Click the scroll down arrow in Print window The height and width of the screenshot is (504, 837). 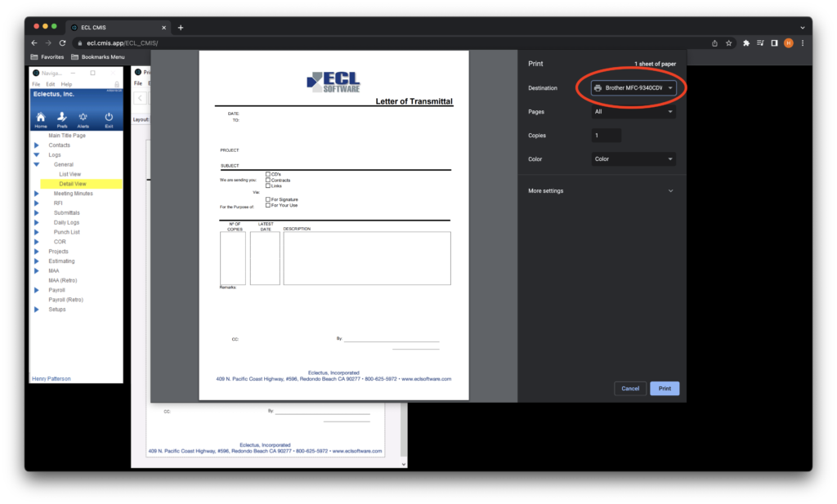(x=404, y=465)
